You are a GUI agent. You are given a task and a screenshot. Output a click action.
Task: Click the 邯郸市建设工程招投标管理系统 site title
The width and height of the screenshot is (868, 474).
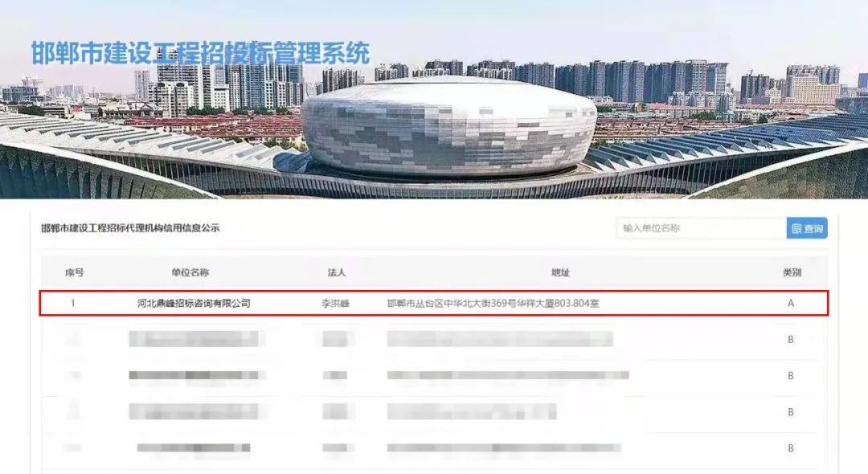tap(200, 54)
